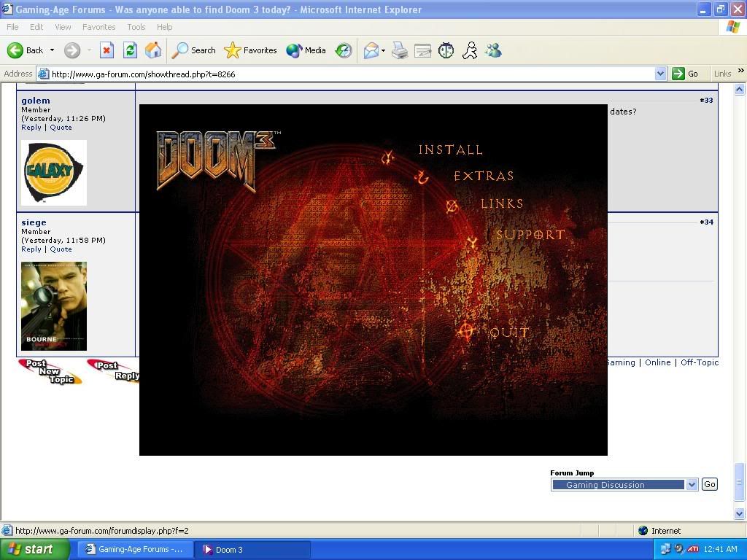
Task: Open the View menu
Action: (63, 27)
